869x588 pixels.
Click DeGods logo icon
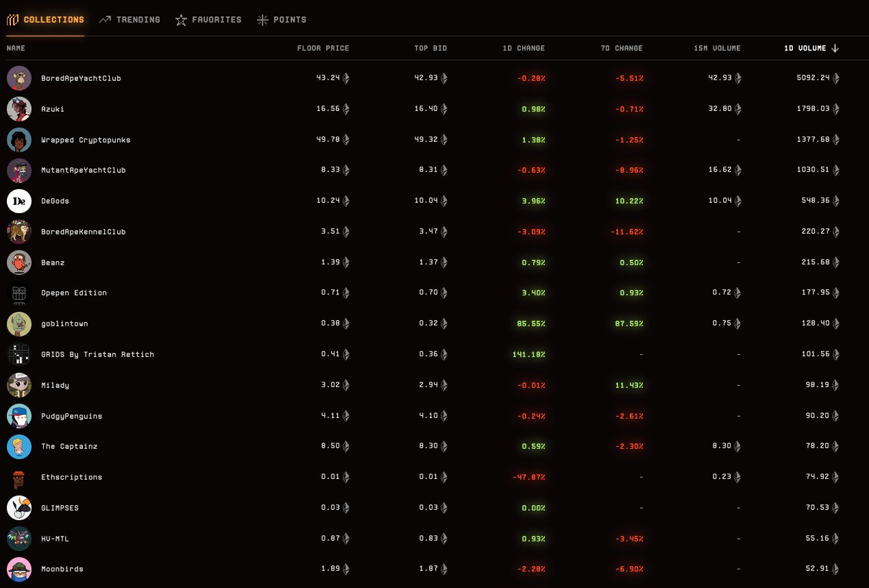pyautogui.click(x=19, y=201)
